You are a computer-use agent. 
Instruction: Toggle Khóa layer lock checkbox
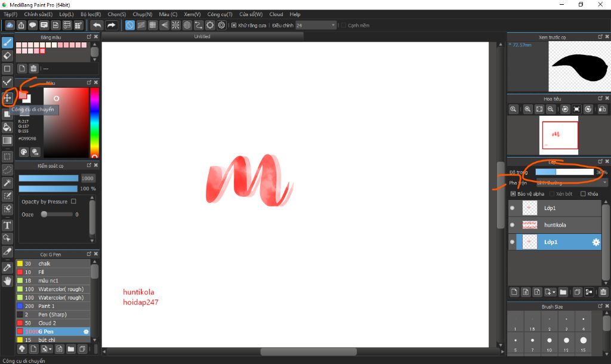pyautogui.click(x=583, y=194)
